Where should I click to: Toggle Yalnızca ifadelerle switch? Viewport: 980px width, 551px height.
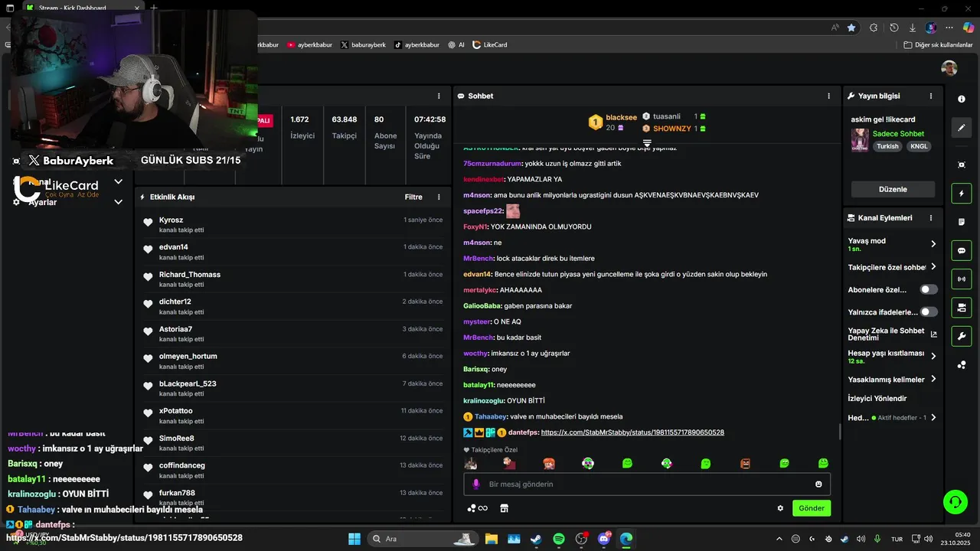(929, 311)
